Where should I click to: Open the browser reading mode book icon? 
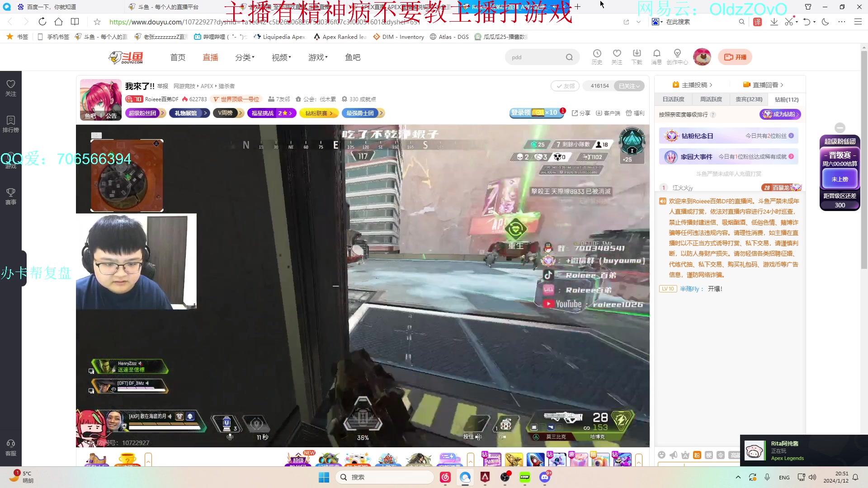[75, 22]
